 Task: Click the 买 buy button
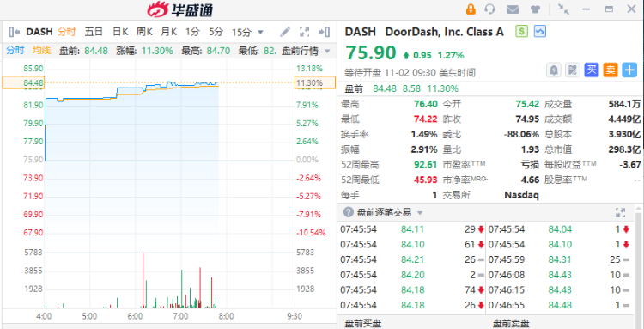pos(592,70)
